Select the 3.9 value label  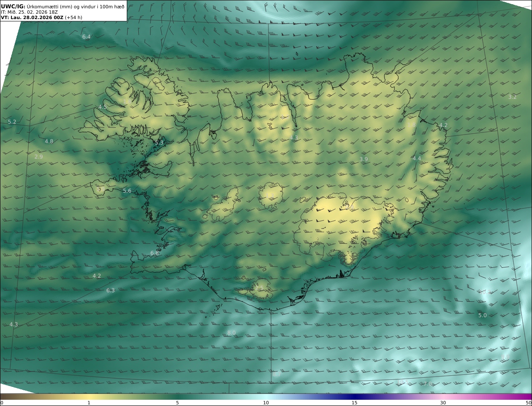[364, 159]
